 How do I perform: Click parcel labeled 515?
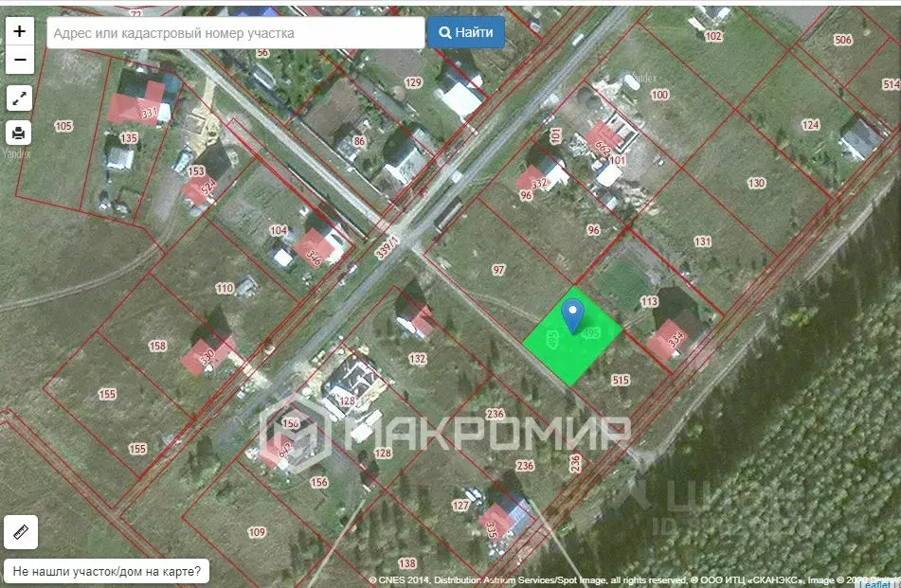621,380
